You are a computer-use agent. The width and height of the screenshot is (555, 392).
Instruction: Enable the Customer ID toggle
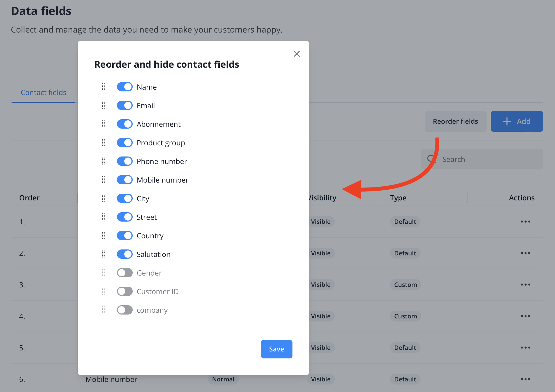[x=125, y=292]
